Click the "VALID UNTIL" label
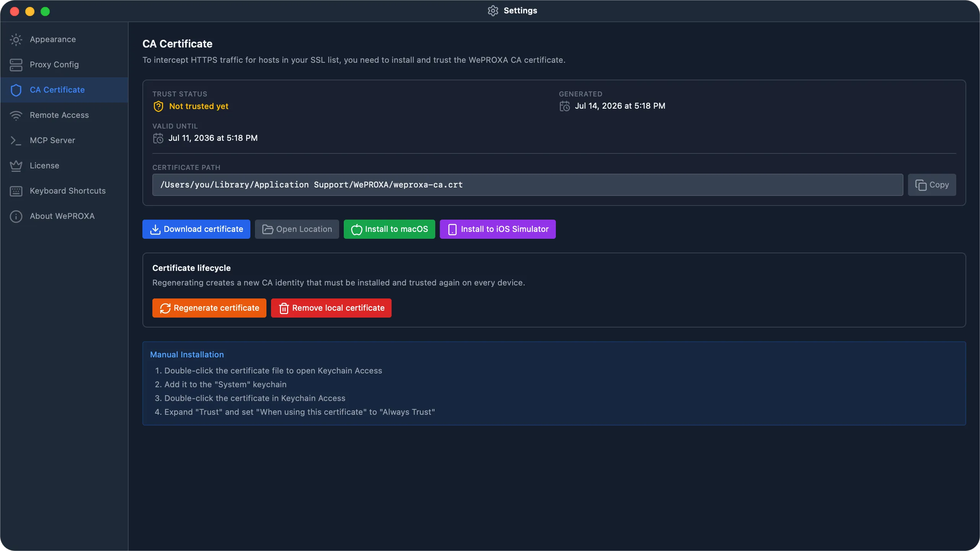The width and height of the screenshot is (980, 551). [175, 126]
